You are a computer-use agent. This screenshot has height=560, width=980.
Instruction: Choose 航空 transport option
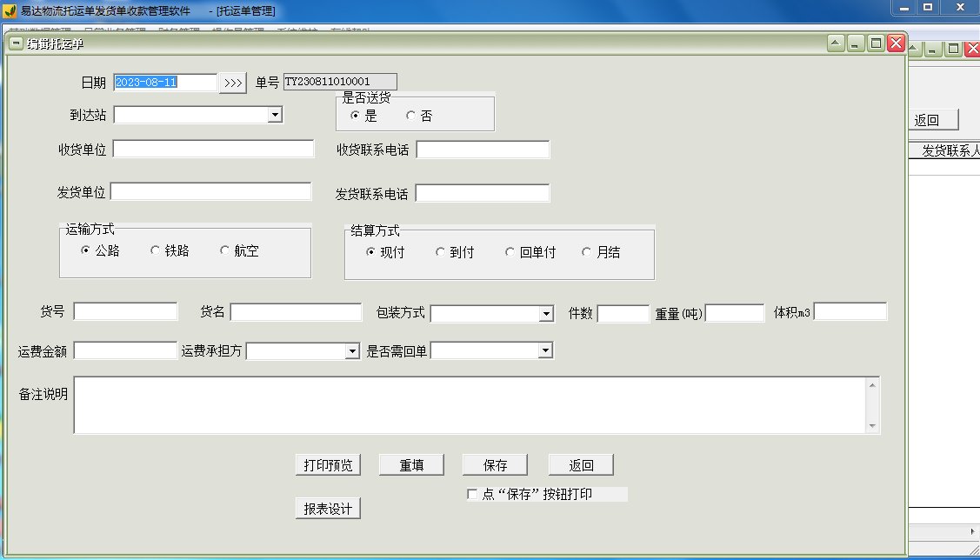[224, 250]
